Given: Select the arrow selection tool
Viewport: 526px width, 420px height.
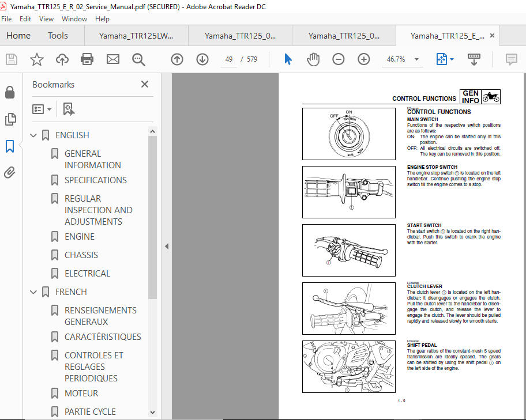Looking at the screenshot, I should point(288,59).
